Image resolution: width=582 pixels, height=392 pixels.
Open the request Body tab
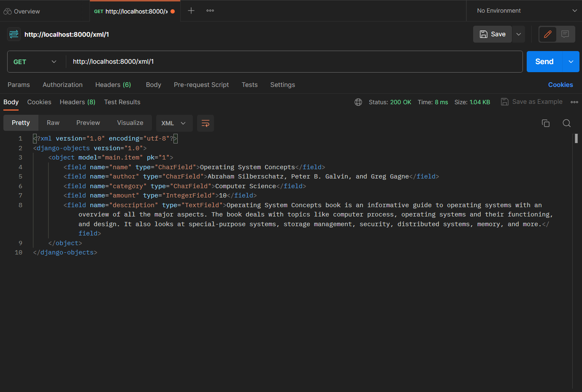(154, 85)
